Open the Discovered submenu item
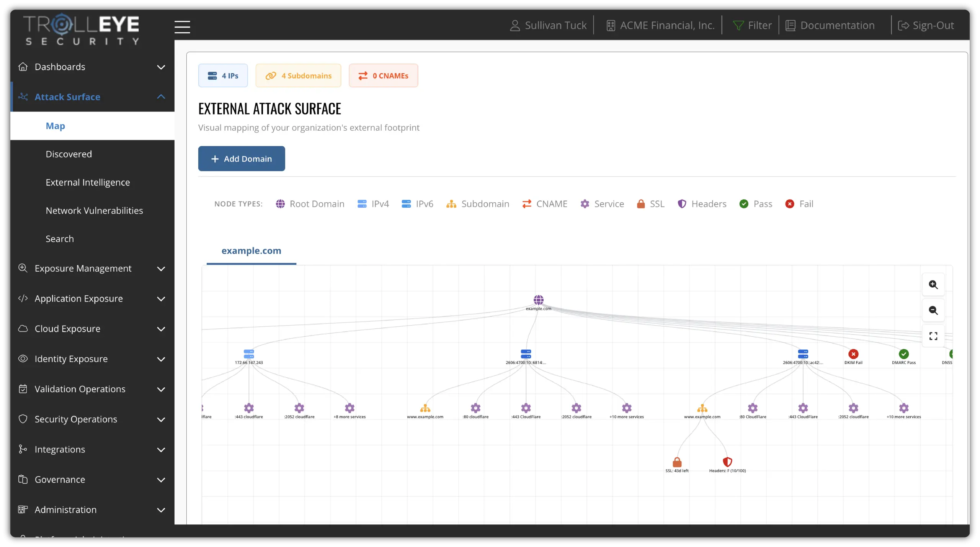Viewport: 980px width, 547px height. [x=92, y=154]
